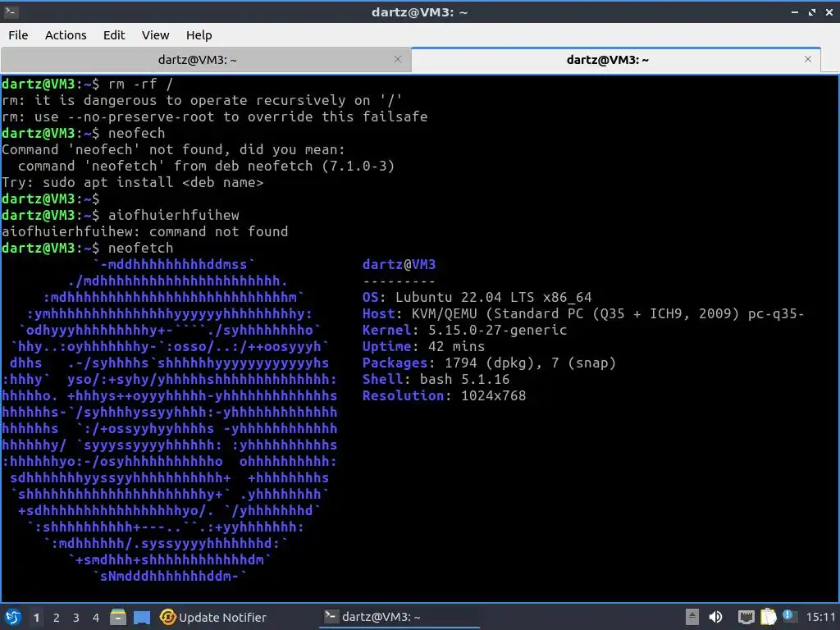Close the second terminal tab

tap(808, 59)
